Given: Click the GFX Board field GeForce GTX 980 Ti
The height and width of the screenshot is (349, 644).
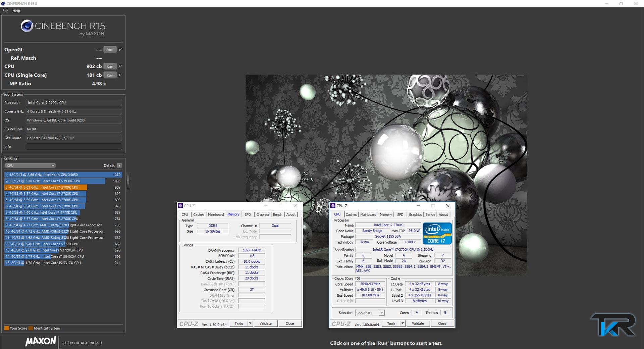Looking at the screenshot, I should (x=74, y=138).
